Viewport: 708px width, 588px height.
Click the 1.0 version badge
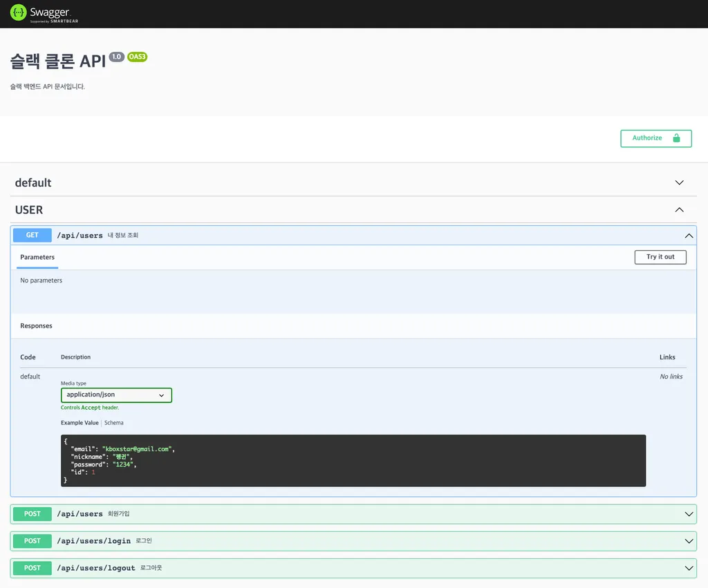[x=116, y=57]
